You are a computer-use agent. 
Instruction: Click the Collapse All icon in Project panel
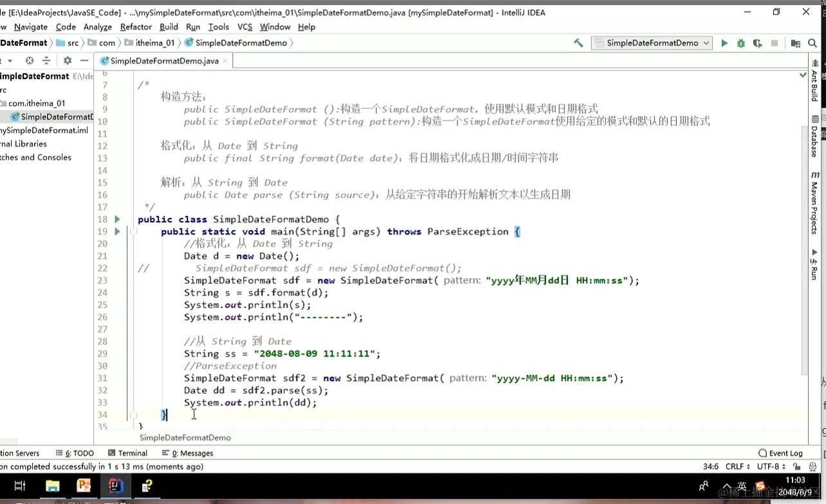click(x=46, y=60)
